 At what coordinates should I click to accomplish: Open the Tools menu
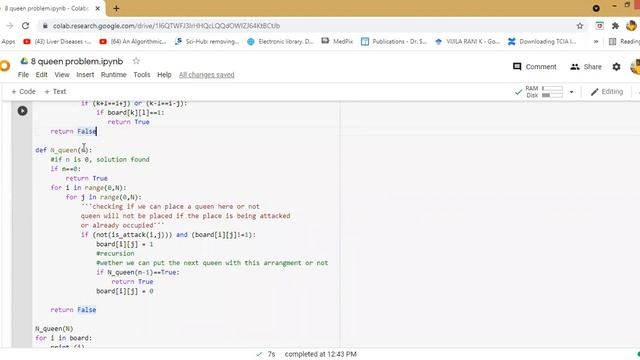click(142, 75)
